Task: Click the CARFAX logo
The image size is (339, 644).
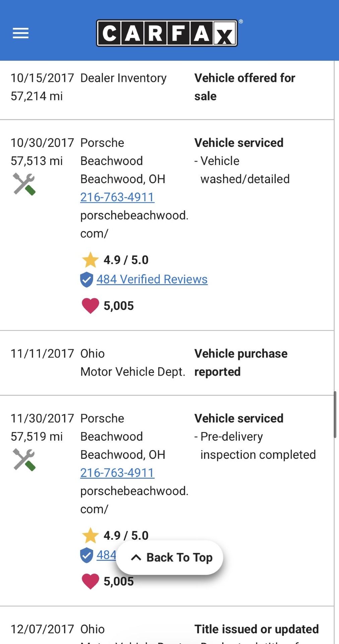Action: (x=167, y=33)
